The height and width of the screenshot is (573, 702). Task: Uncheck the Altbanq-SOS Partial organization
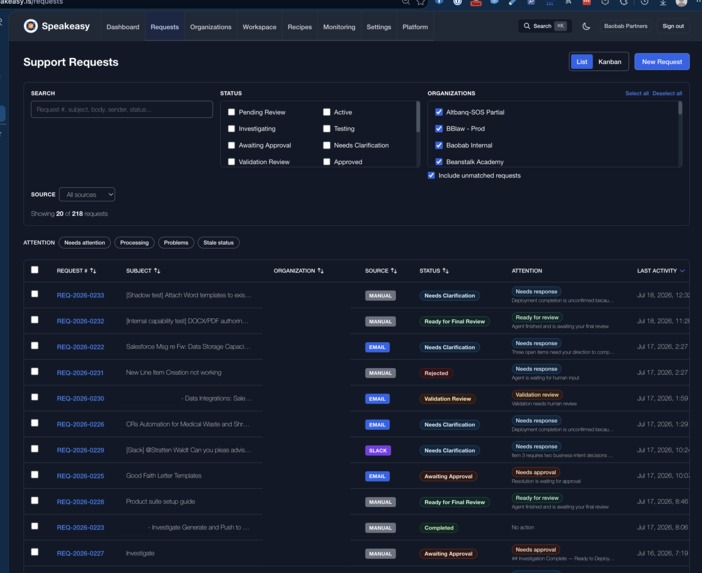[x=439, y=112]
